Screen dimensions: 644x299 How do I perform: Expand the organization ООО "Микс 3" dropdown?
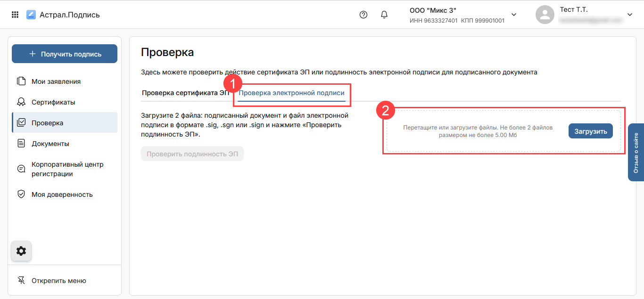click(x=514, y=15)
